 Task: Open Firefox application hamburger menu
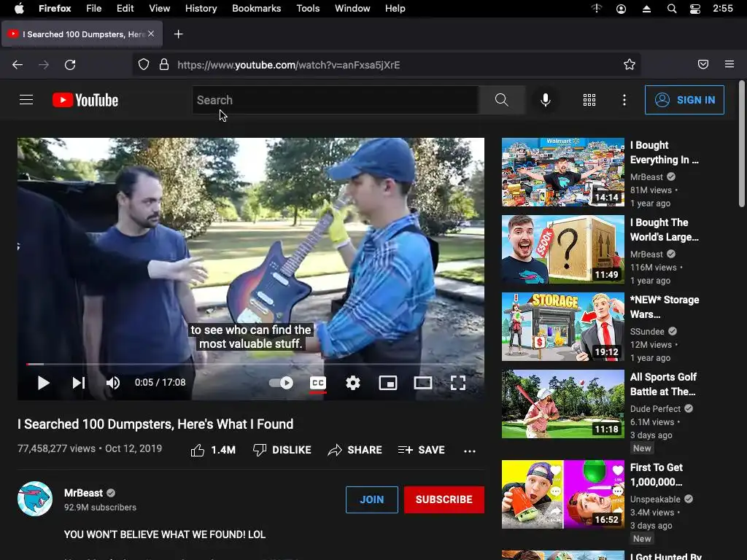pos(729,64)
